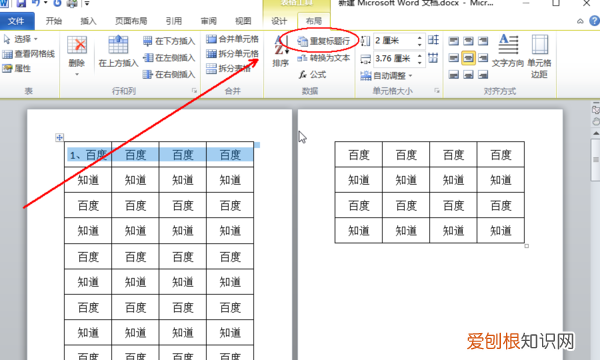Click the Distribute Columns icon
Screen dimensions: 600x360
tap(433, 58)
